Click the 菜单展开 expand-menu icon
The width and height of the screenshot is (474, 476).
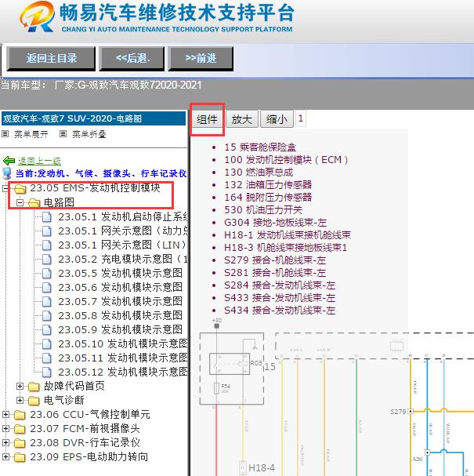pyautogui.click(x=5, y=133)
